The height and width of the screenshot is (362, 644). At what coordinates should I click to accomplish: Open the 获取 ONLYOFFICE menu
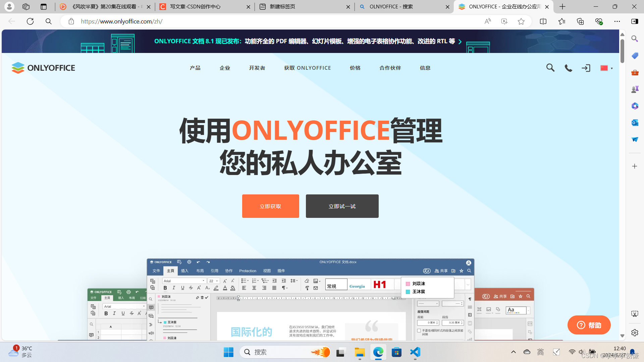[308, 68]
